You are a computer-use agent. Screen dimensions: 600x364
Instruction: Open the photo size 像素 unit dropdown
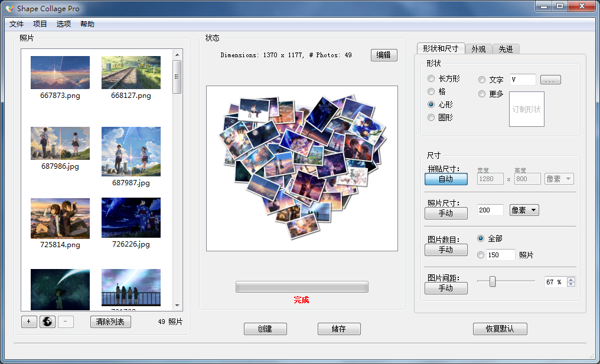(524, 210)
